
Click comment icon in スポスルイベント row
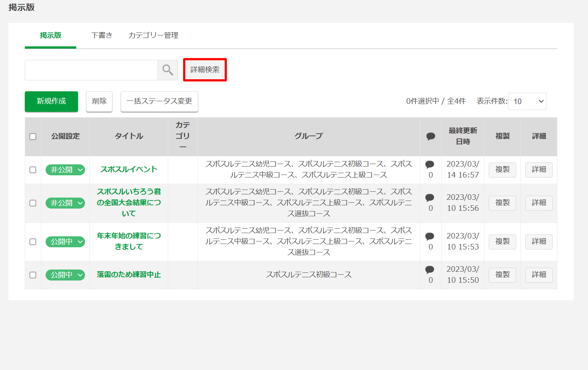(430, 164)
